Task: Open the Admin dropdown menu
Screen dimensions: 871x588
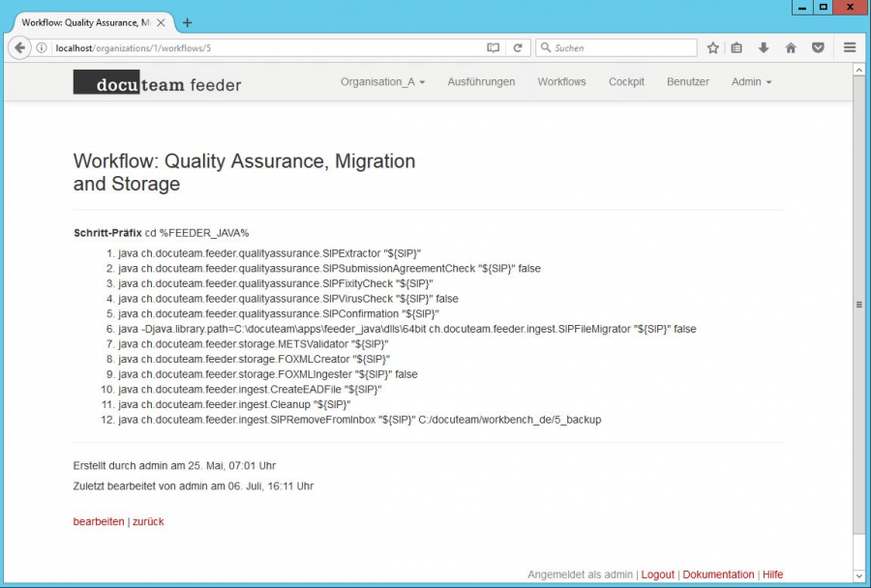Action: tap(751, 82)
